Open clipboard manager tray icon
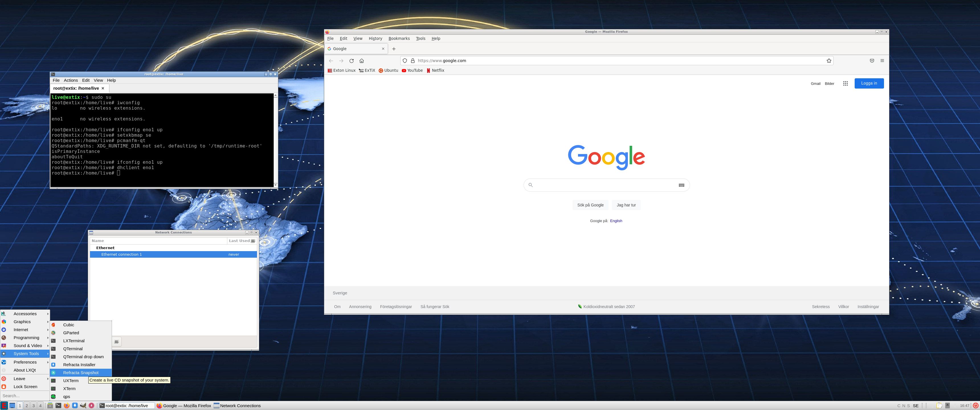This screenshot has height=410, width=980. tap(939, 406)
